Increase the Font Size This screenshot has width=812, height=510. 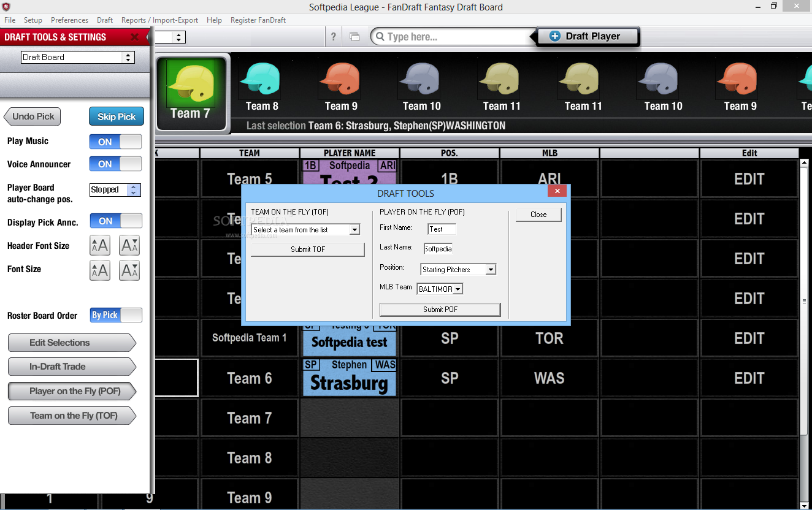pos(100,270)
